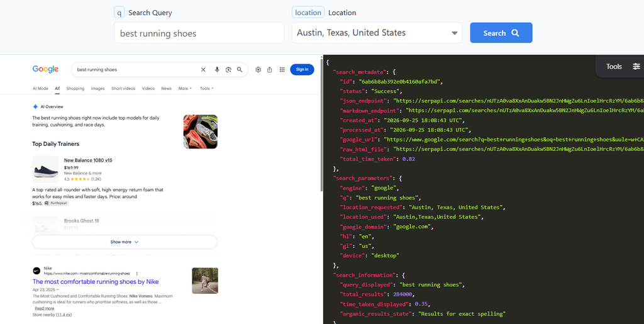The height and width of the screenshot is (324, 644).
Task: Open the Short videos tab
Action: click(x=123, y=88)
